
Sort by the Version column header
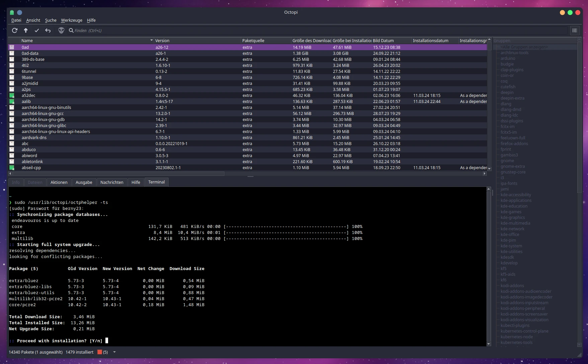(197, 41)
